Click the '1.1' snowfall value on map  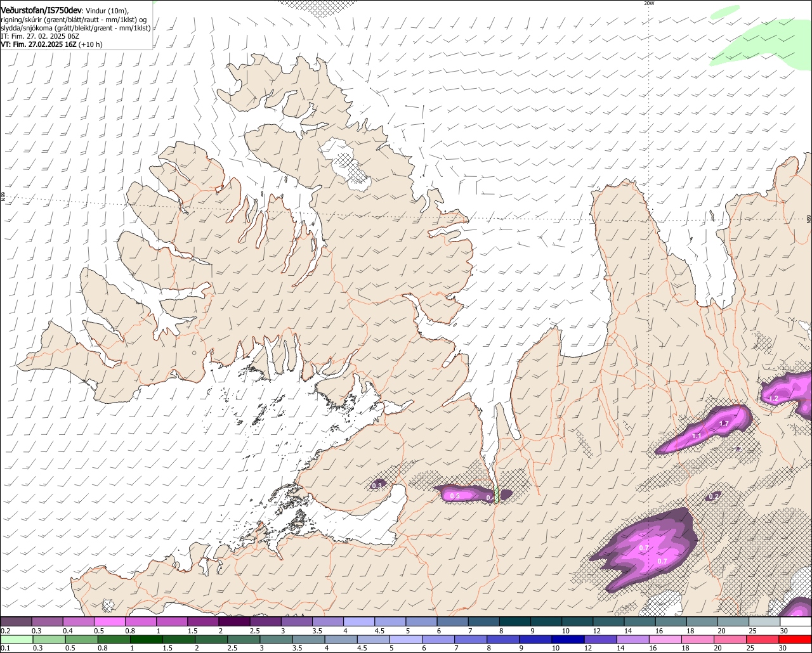(x=697, y=436)
